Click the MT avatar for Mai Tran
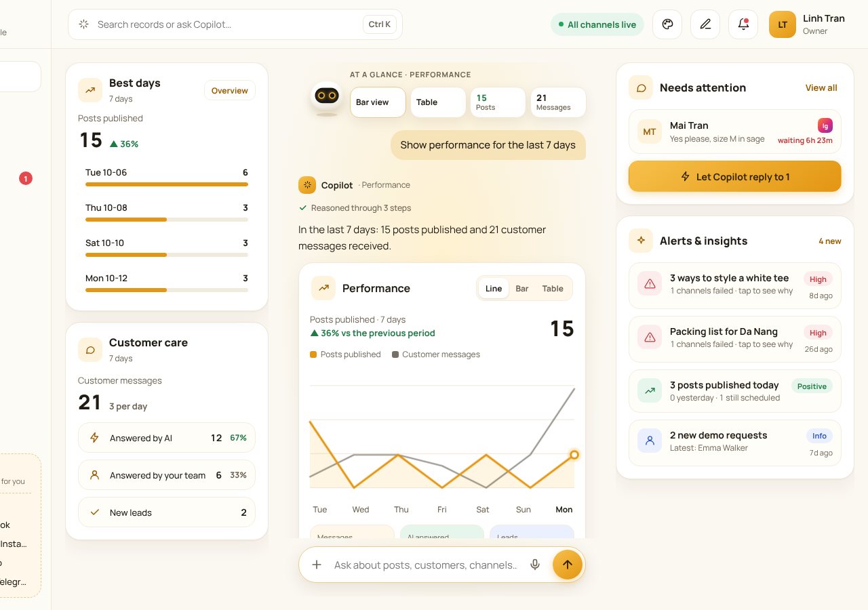 click(x=650, y=131)
